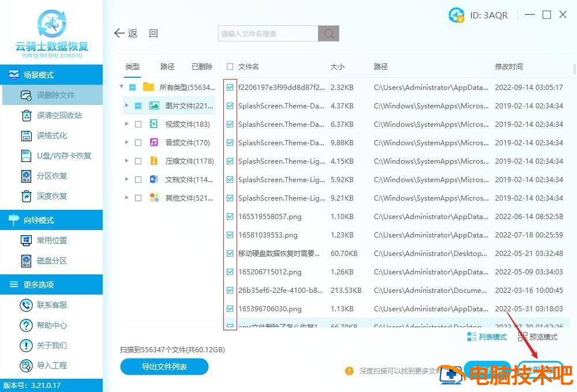Contact support via 联系客服 phone icon
This screenshot has width=577, height=392.
[x=26, y=305]
